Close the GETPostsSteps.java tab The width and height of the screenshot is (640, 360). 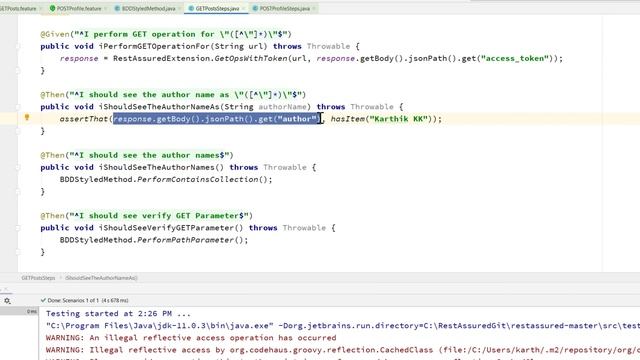244,9
